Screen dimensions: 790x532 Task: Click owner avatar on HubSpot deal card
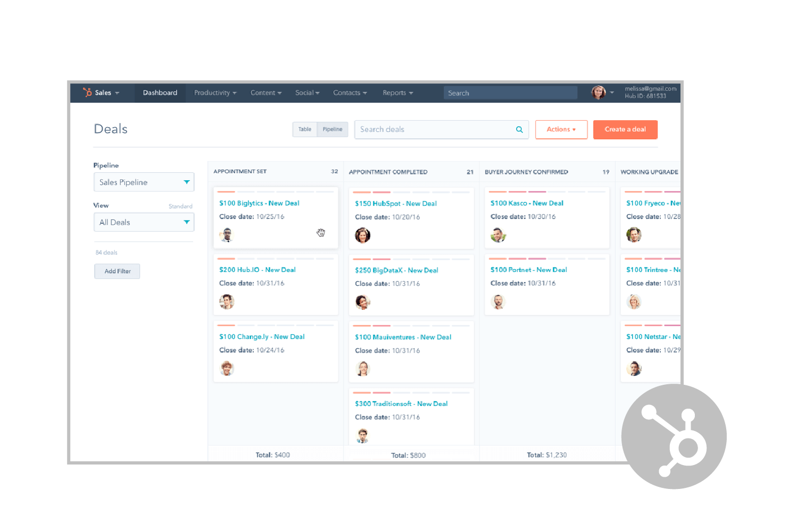tap(363, 235)
